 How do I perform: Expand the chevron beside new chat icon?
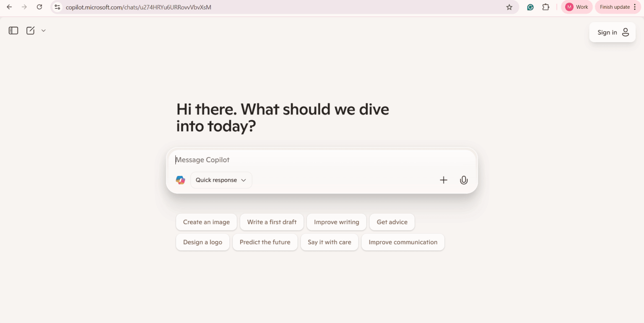43,31
